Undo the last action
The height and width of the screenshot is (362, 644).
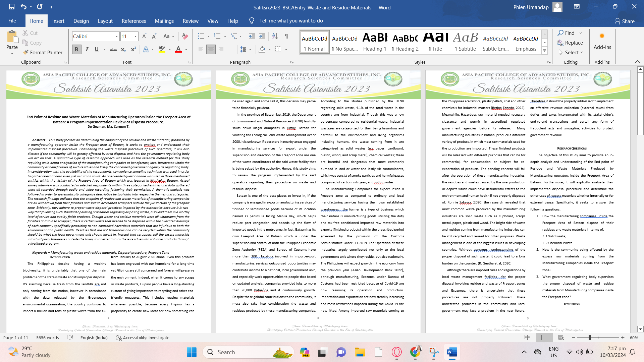click(23, 7)
